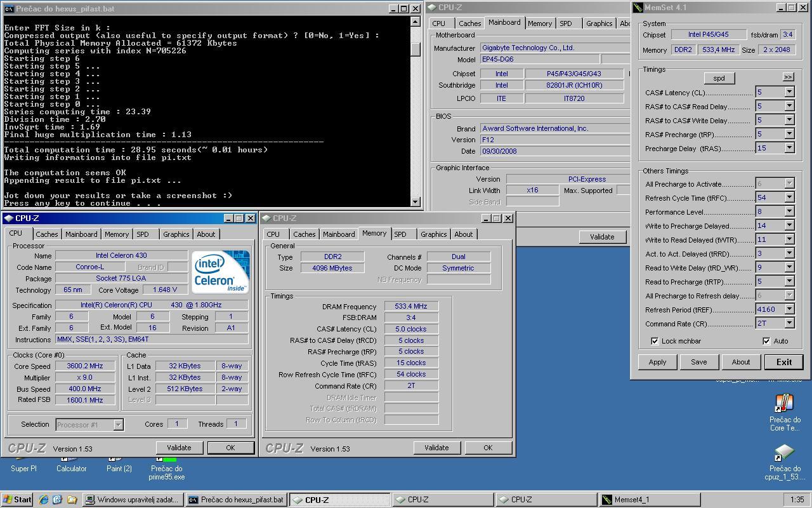This screenshot has width=812, height=508.
Task: Open Write to Read Delayed (tWTR) dropdown
Action: [x=789, y=239]
